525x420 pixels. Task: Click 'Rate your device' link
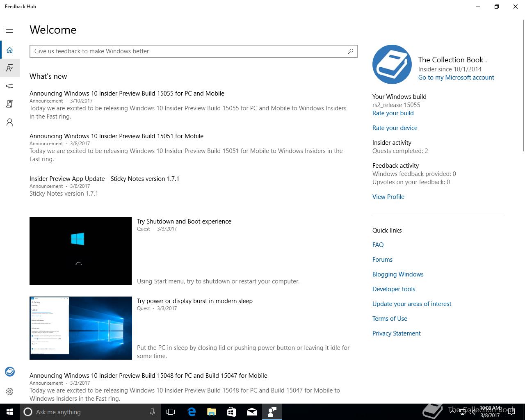click(395, 128)
